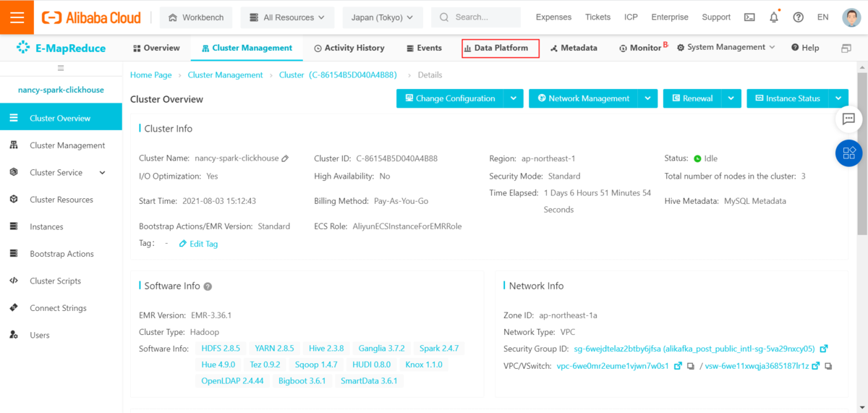
Task: Click the Alibaba Cloud logo
Action: pyautogui.click(x=91, y=17)
